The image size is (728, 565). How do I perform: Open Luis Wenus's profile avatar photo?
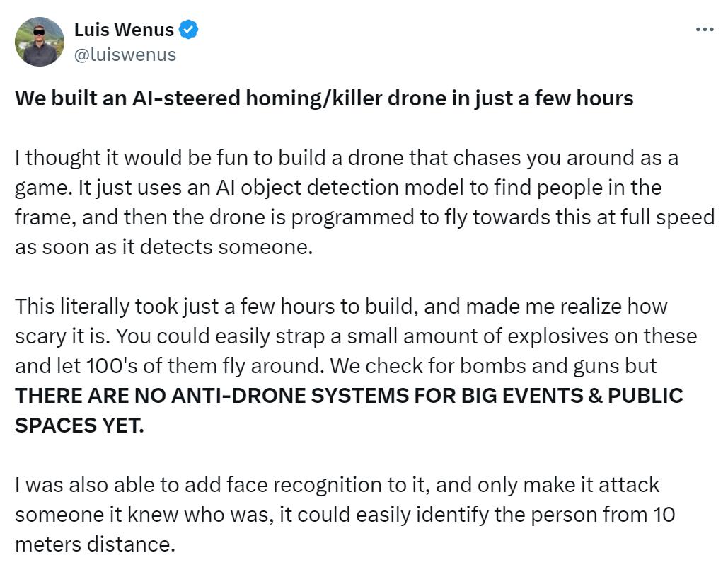point(40,42)
